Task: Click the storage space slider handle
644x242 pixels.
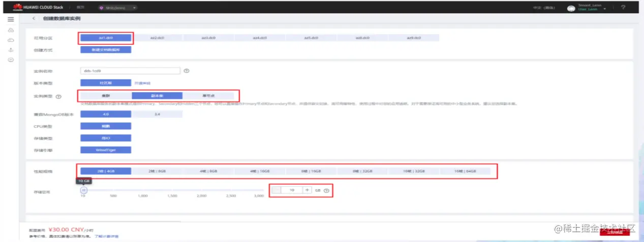Action: (84, 190)
